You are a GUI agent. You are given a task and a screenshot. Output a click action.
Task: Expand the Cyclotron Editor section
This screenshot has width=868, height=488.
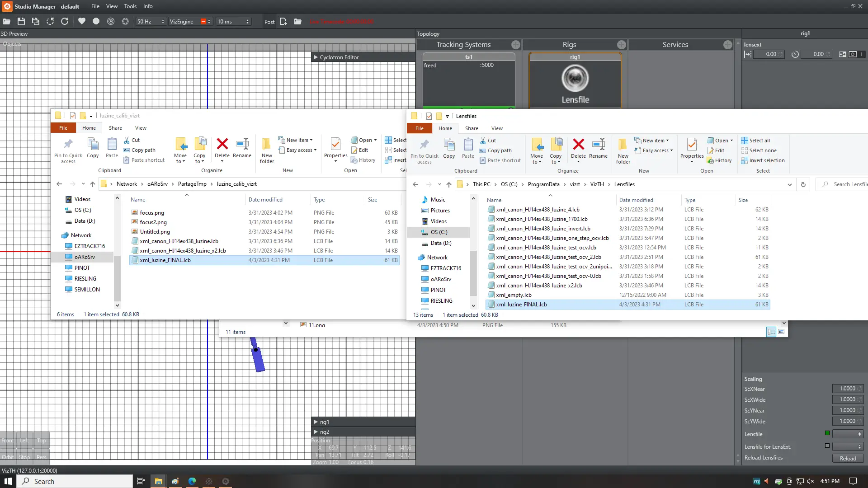pyautogui.click(x=316, y=57)
